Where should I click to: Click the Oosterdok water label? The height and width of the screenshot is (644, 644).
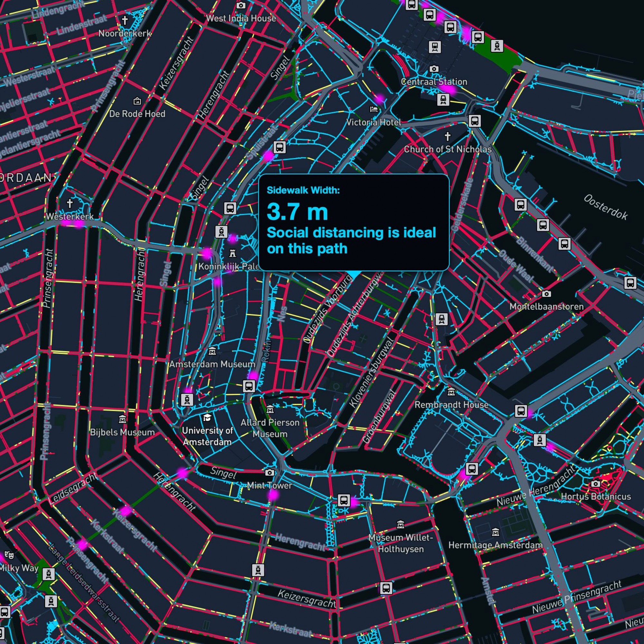(606, 207)
